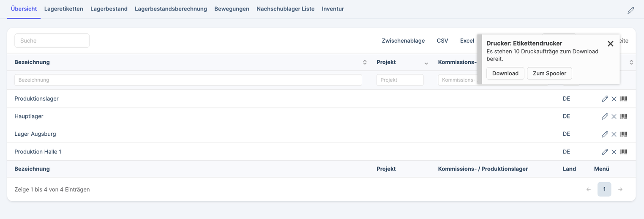Viewport: 644px width, 219px height.
Task: Click barcode icon for Produktionslager
Action: pyautogui.click(x=624, y=99)
